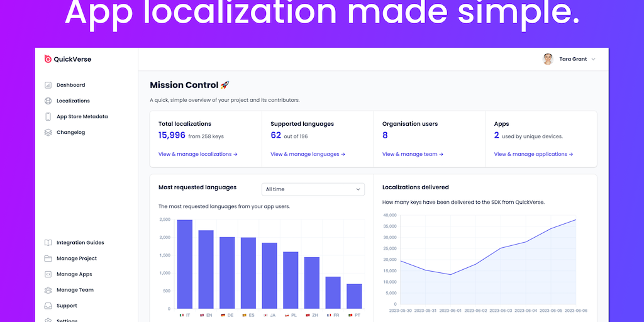This screenshot has height=322, width=644.
Task: Click the Manage Team people icon
Action: [x=48, y=290]
